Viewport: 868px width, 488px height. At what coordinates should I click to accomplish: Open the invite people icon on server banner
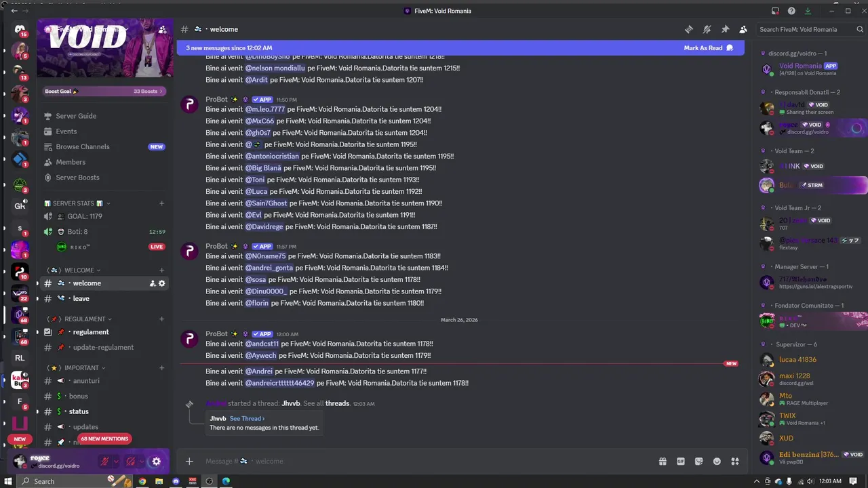(163, 29)
